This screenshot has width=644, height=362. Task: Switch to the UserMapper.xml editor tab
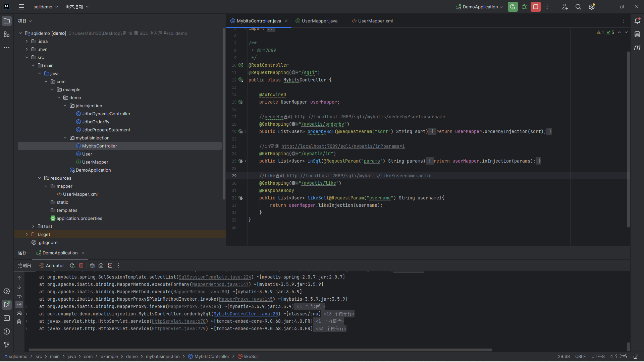tap(375, 21)
